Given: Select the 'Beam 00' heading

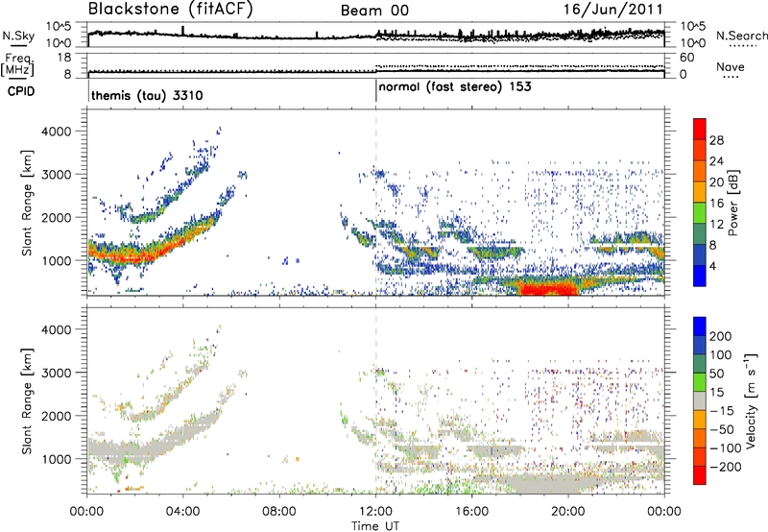Looking at the screenshot, I should [x=374, y=11].
